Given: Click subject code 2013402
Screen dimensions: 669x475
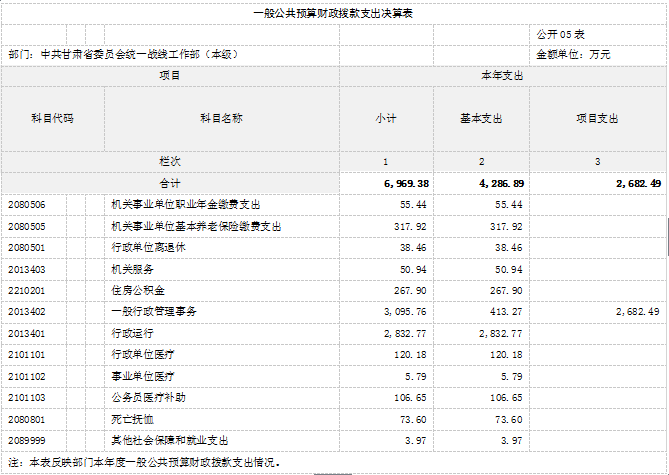Looking at the screenshot, I should click(26, 312).
